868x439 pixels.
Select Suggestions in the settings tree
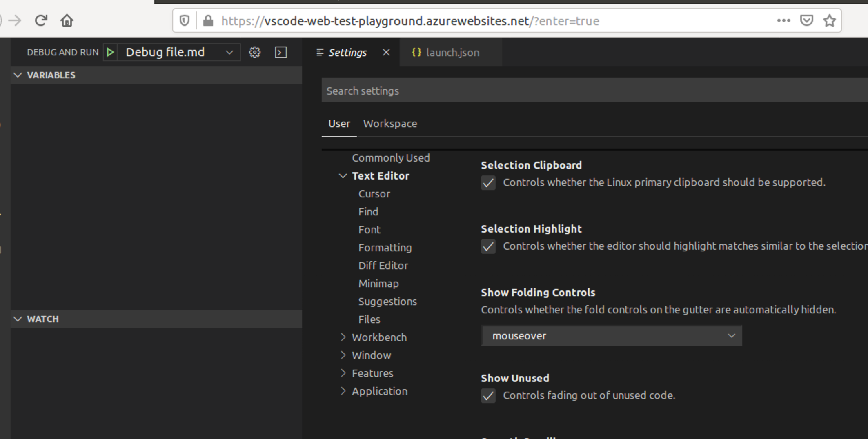coord(387,301)
